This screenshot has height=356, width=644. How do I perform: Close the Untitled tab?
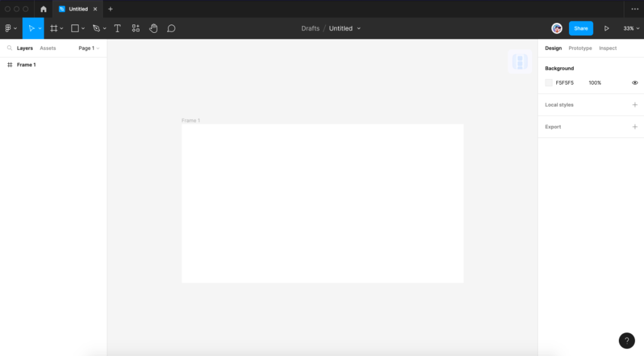click(95, 9)
